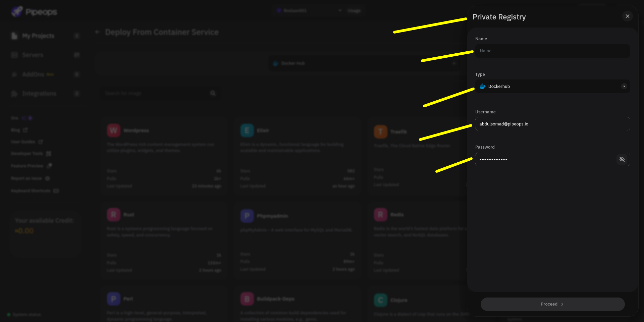Open AddOns in the sidebar
The image size is (644, 322).
point(45,74)
